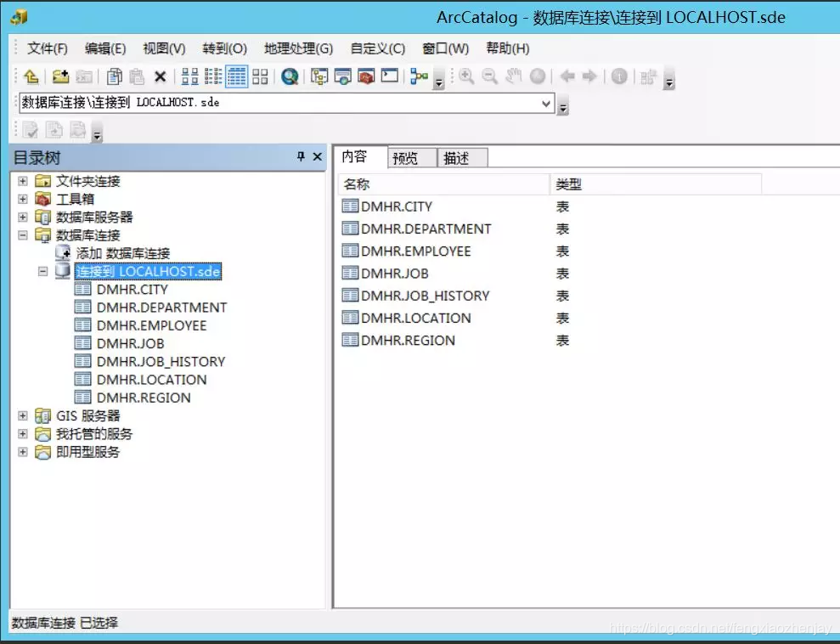The height and width of the screenshot is (644, 840).
Task: Click the Disconnect Folder icon
Action: tap(83, 76)
